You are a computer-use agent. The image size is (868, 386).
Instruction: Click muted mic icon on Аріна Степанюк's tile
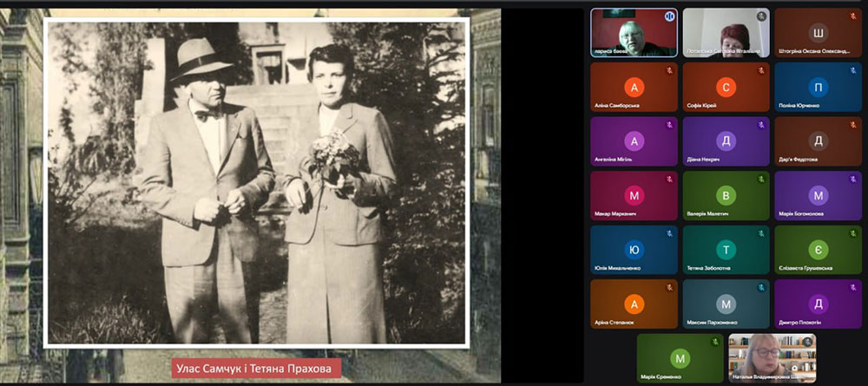(669, 287)
